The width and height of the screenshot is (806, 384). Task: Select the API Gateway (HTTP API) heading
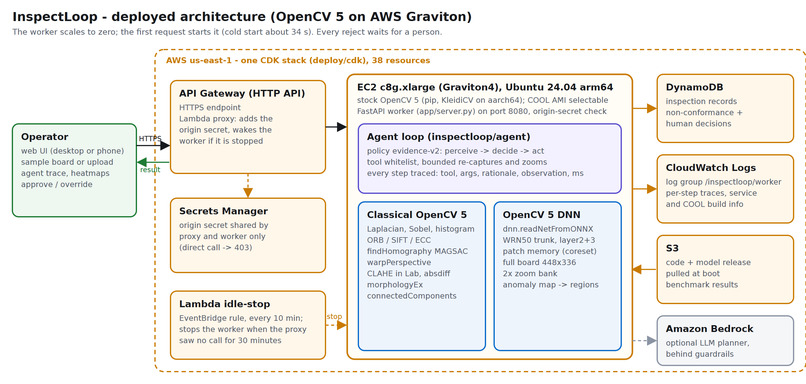[242, 94]
